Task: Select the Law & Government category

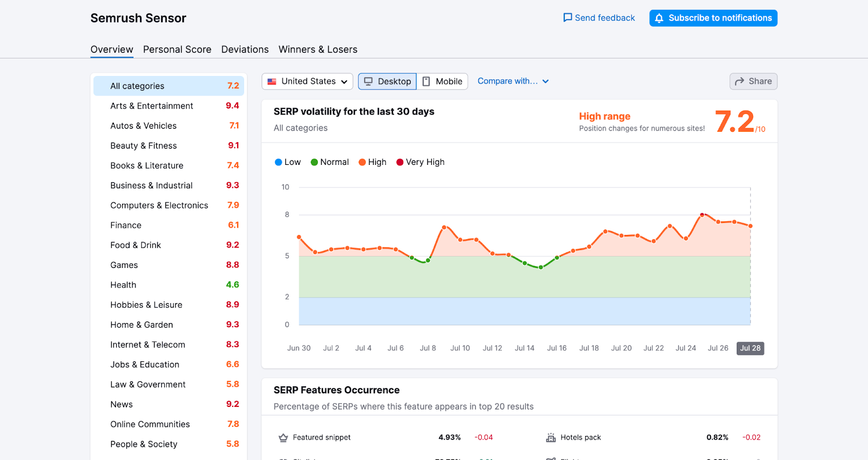Action: point(169,385)
